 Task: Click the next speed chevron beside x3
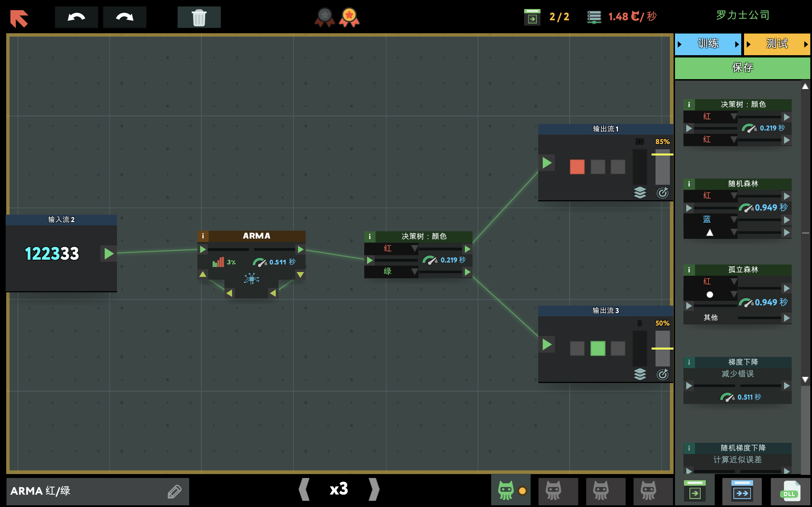[374, 489]
